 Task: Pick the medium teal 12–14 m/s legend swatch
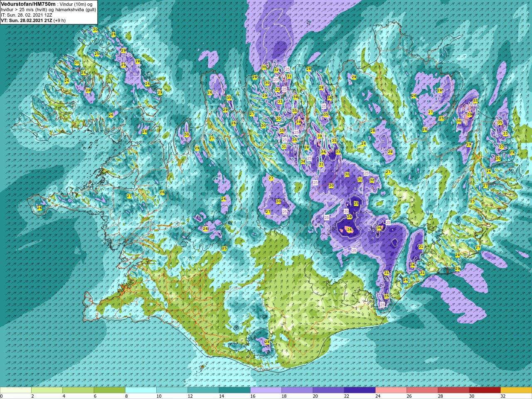pos(203,390)
